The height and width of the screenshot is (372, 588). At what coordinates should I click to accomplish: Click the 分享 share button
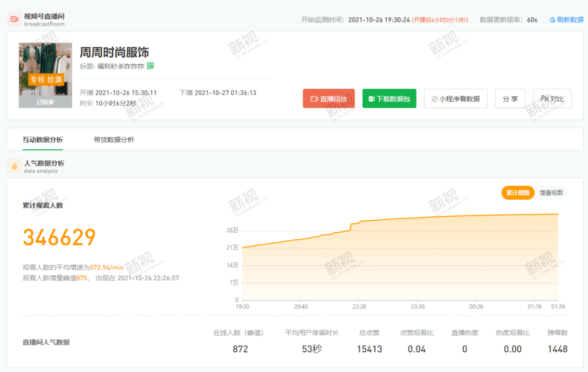[510, 98]
